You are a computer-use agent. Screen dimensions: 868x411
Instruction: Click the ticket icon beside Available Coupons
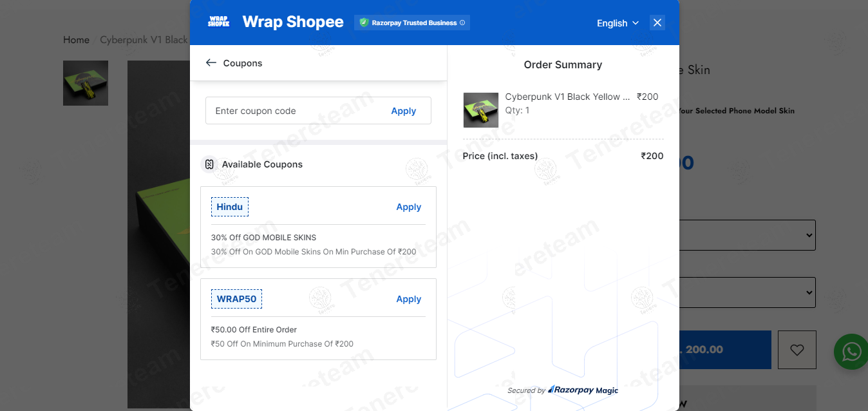209,164
